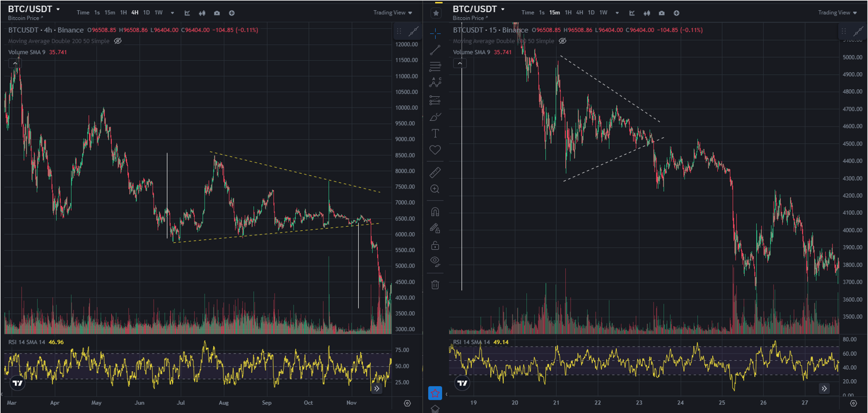Image resolution: width=868 pixels, height=413 pixels.
Task: Click drawing line widget at right chart corner
Action: click(858, 32)
